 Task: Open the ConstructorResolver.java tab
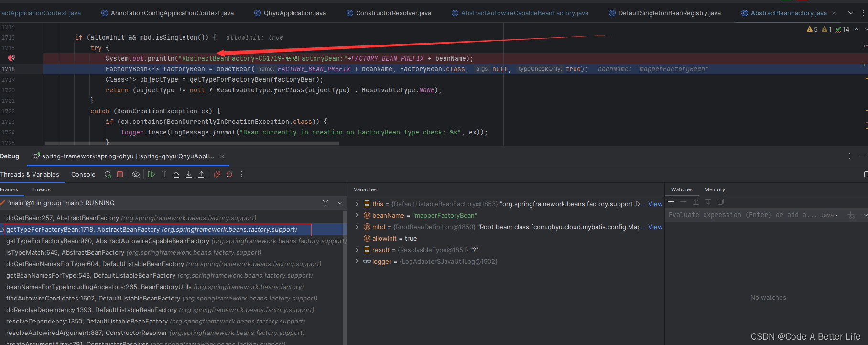[389, 13]
